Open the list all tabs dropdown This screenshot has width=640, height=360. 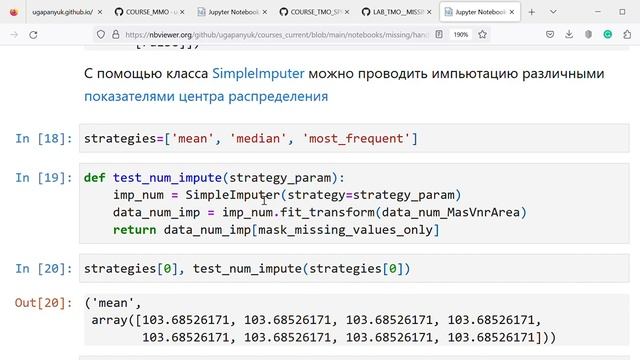tap(553, 12)
